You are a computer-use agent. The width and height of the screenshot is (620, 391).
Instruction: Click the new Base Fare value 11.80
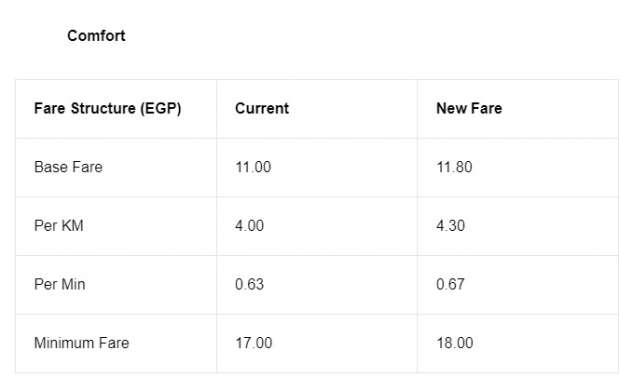(x=454, y=167)
